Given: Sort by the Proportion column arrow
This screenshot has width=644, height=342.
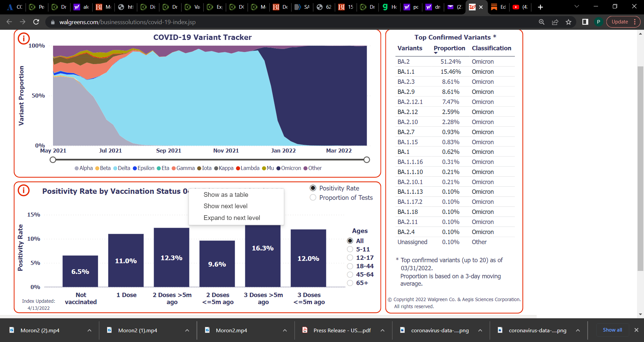Looking at the screenshot, I should [x=436, y=53].
